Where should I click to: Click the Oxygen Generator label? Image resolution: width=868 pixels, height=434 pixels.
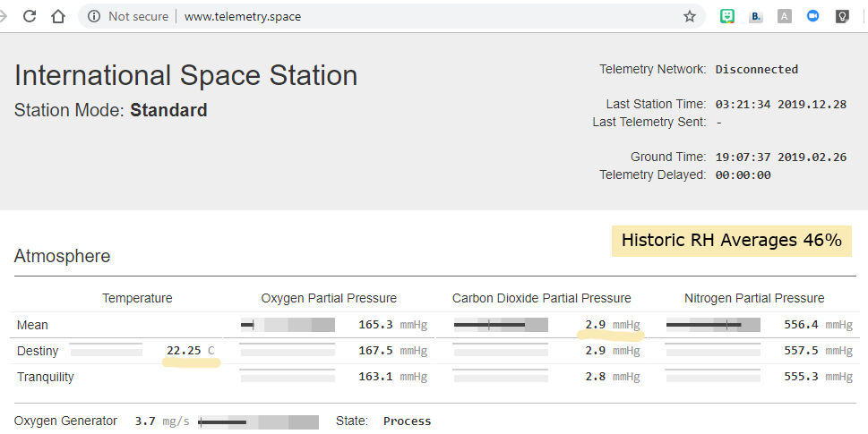(x=66, y=421)
